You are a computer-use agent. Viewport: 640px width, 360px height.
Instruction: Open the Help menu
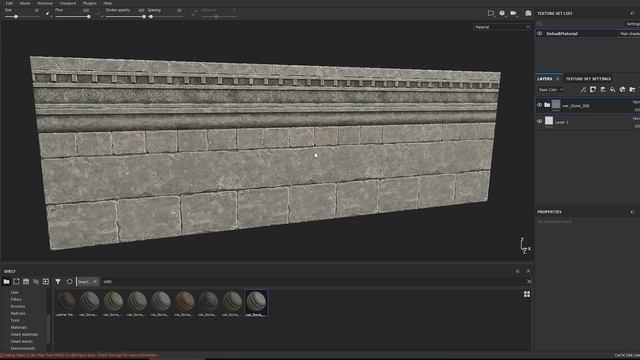click(x=107, y=3)
